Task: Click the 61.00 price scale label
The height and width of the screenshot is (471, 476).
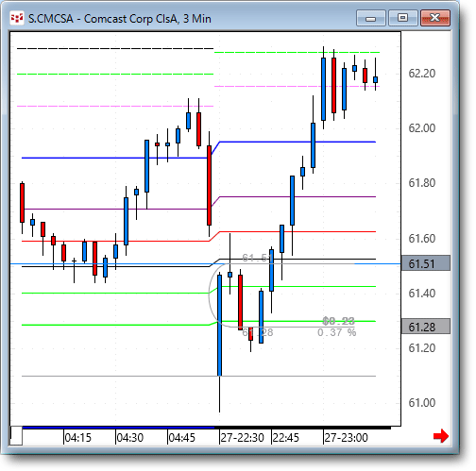Action: coord(422,403)
